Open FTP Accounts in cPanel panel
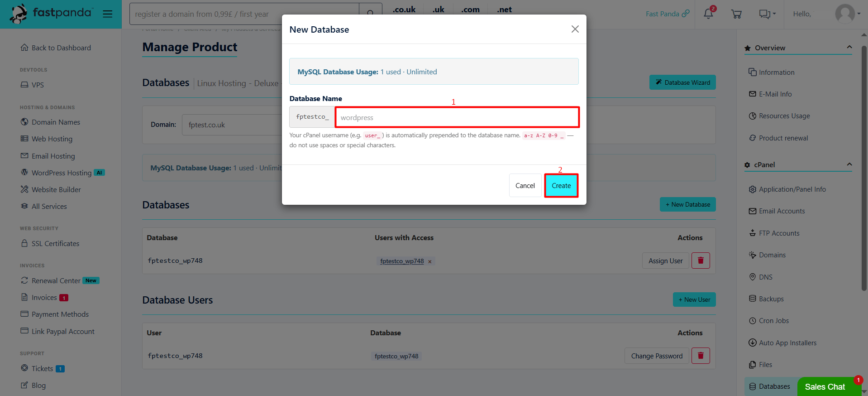 774,233
